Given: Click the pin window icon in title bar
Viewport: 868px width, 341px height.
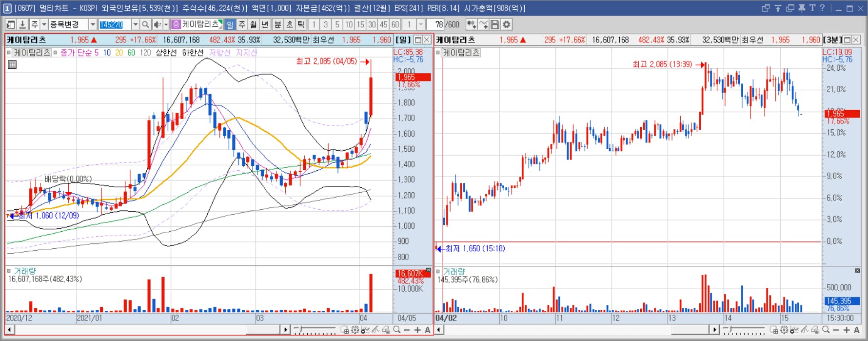Looking at the screenshot, I should tap(802, 8).
